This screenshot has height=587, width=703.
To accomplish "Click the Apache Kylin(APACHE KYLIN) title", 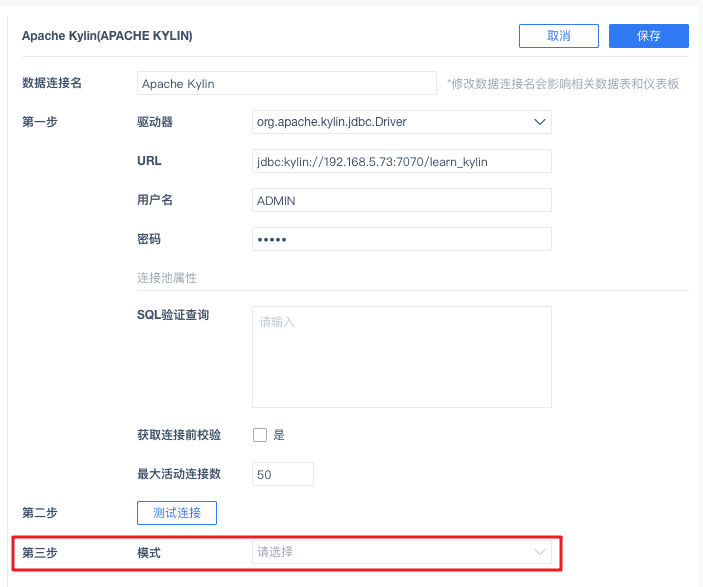I will [107, 36].
